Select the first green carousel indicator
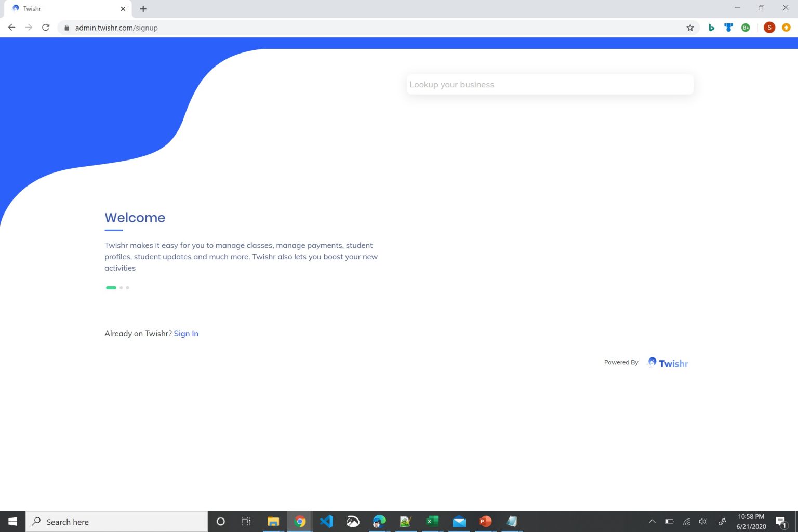 point(111,287)
